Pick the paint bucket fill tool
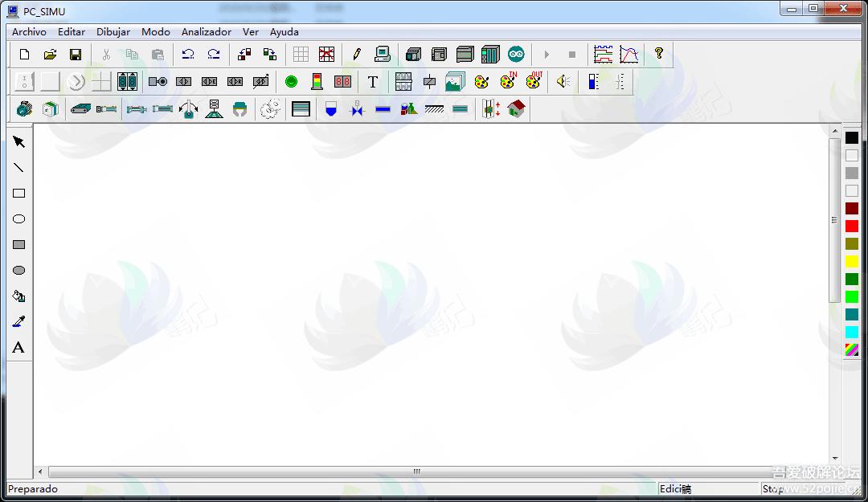 pyautogui.click(x=18, y=296)
